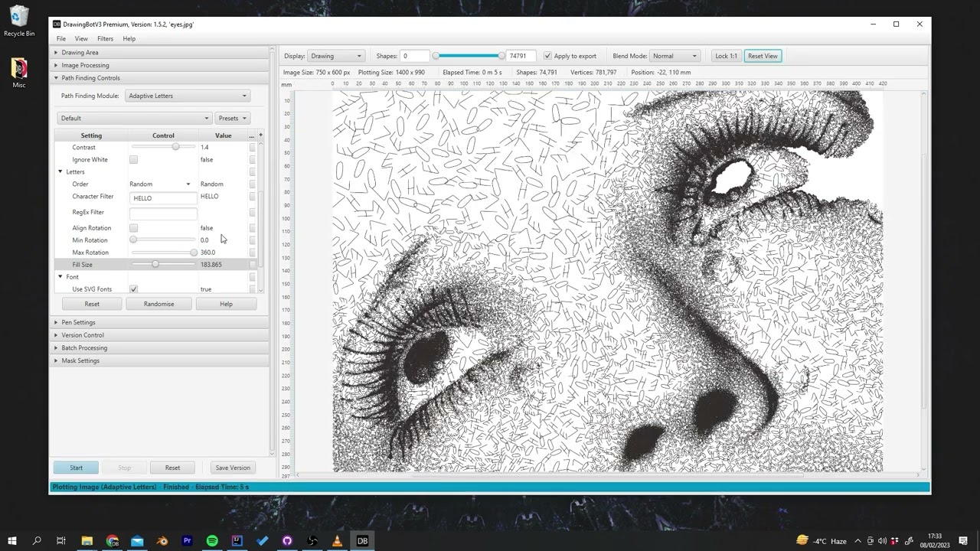Viewport: 980px width, 551px height.
Task: Toggle lock checkbox on Order row
Action: coord(252,184)
